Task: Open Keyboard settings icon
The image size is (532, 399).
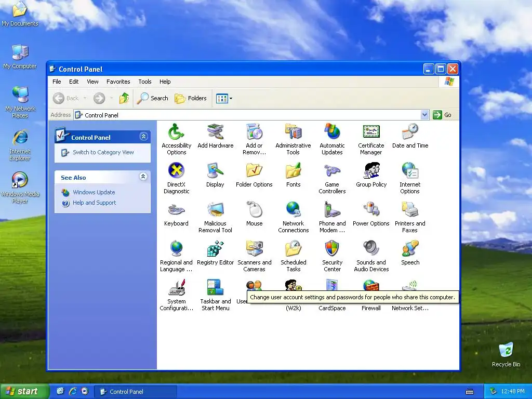Action: pos(176,210)
